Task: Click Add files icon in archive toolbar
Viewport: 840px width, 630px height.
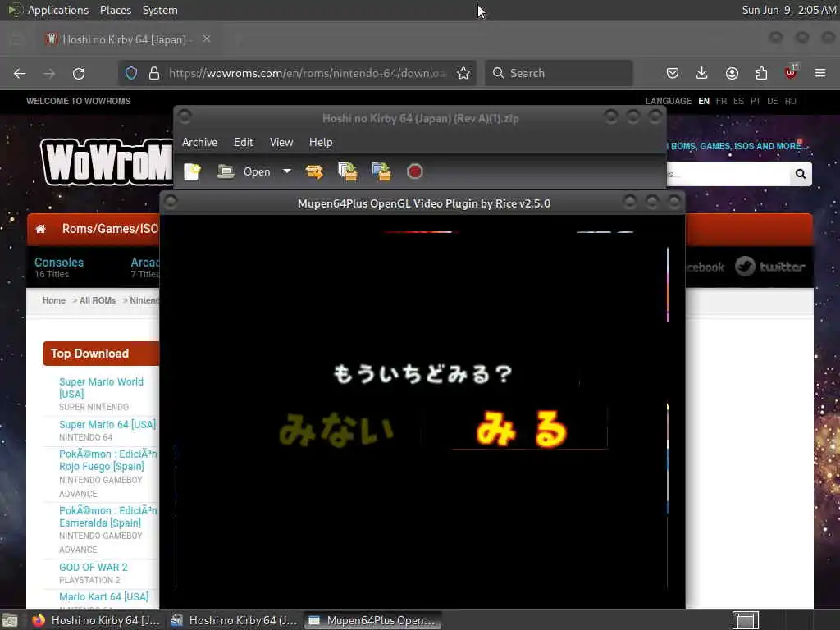Action: click(x=348, y=171)
